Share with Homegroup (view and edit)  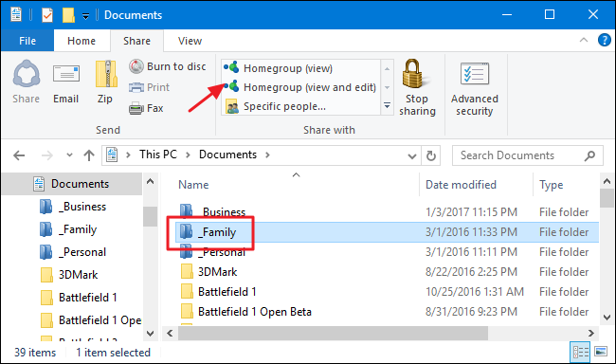coord(300,87)
